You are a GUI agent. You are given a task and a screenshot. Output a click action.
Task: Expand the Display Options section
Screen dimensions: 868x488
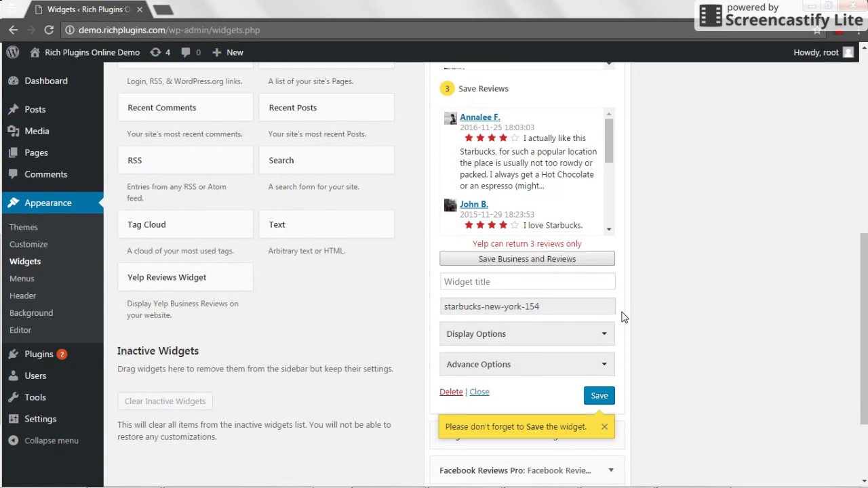click(527, 333)
